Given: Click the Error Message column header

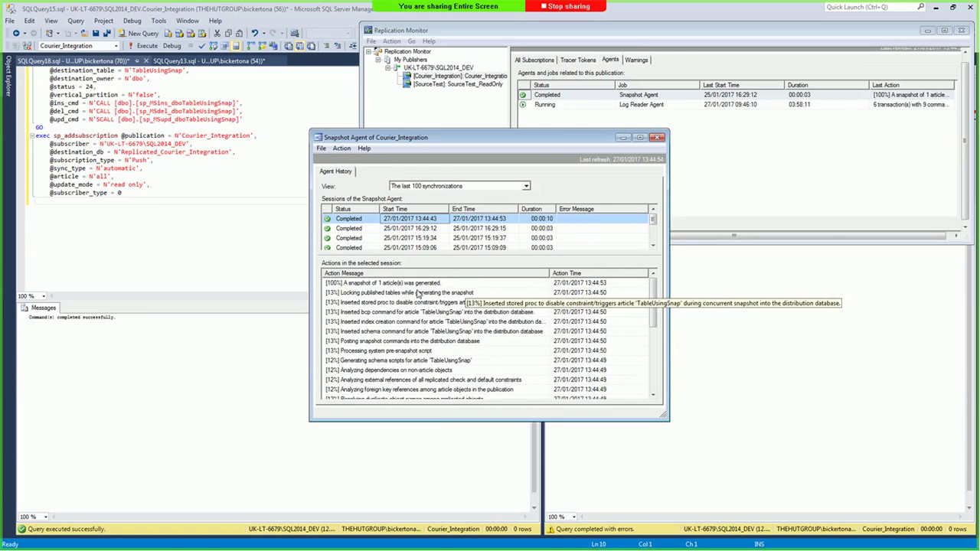Looking at the screenshot, I should [x=602, y=209].
